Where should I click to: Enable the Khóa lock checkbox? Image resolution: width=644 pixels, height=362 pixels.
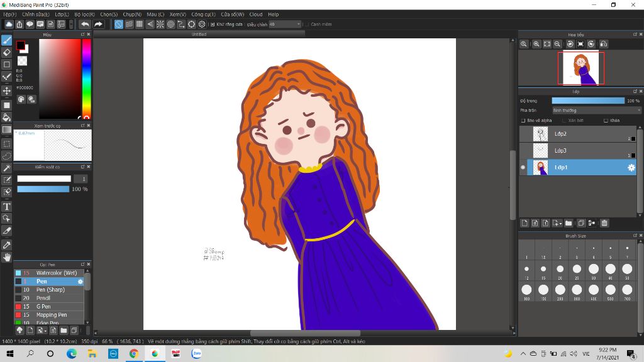click(606, 120)
